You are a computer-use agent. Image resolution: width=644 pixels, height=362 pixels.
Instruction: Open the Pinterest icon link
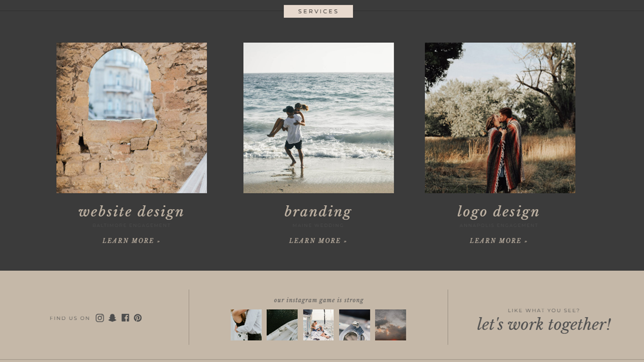click(x=138, y=318)
